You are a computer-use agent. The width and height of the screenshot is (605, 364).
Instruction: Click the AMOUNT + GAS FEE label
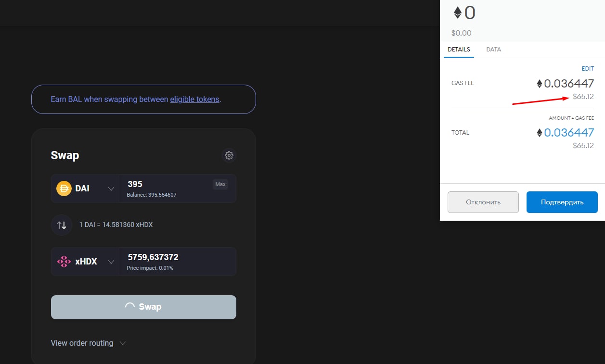571,118
